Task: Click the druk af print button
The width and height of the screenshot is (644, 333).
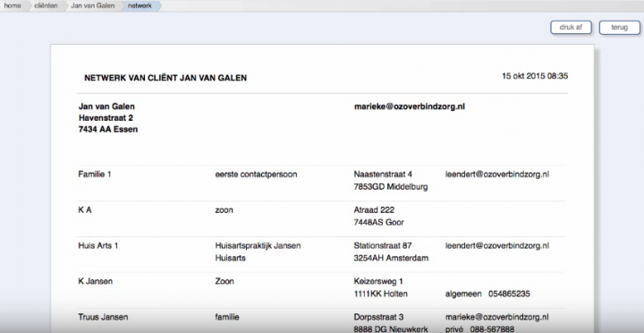Action: (571, 28)
